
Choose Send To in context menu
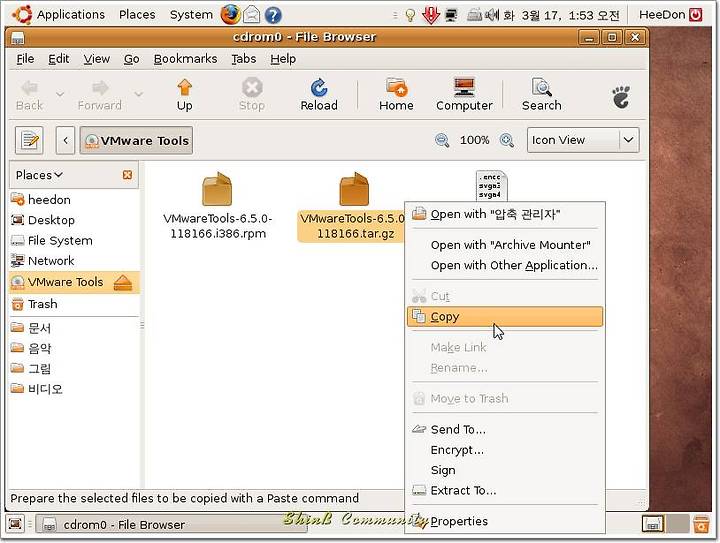coord(505,430)
